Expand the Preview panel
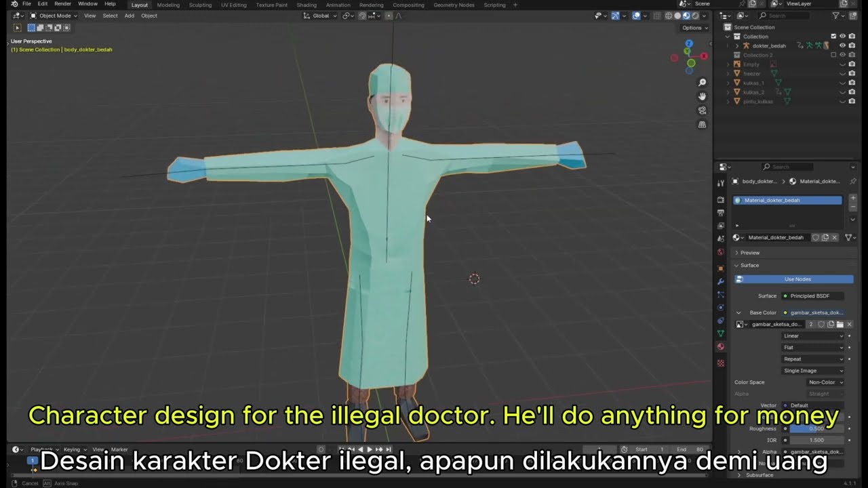Image resolution: width=868 pixels, height=488 pixels. (750, 253)
